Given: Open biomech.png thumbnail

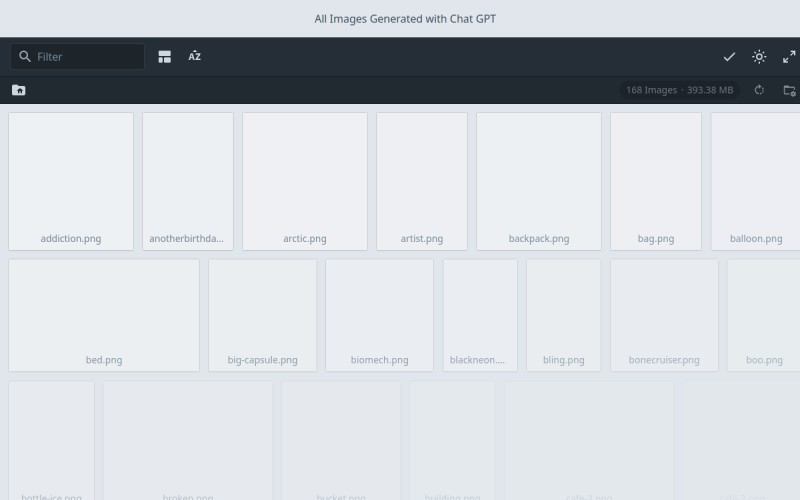Looking at the screenshot, I should (380, 315).
